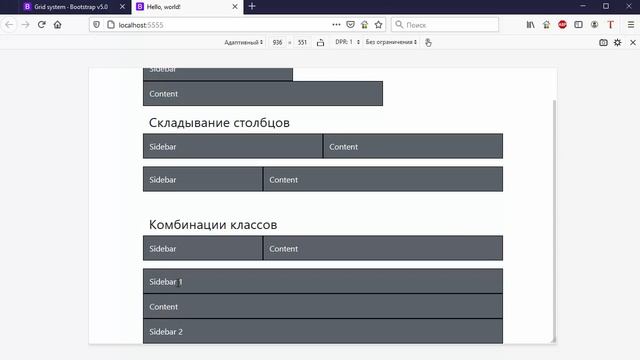Open the Адаптивный device dropdown

(x=243, y=42)
